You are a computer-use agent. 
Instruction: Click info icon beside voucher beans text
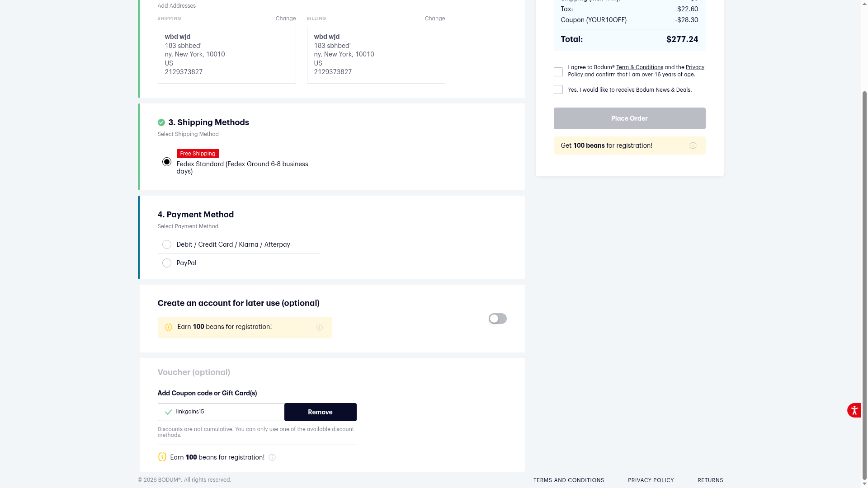(272, 457)
